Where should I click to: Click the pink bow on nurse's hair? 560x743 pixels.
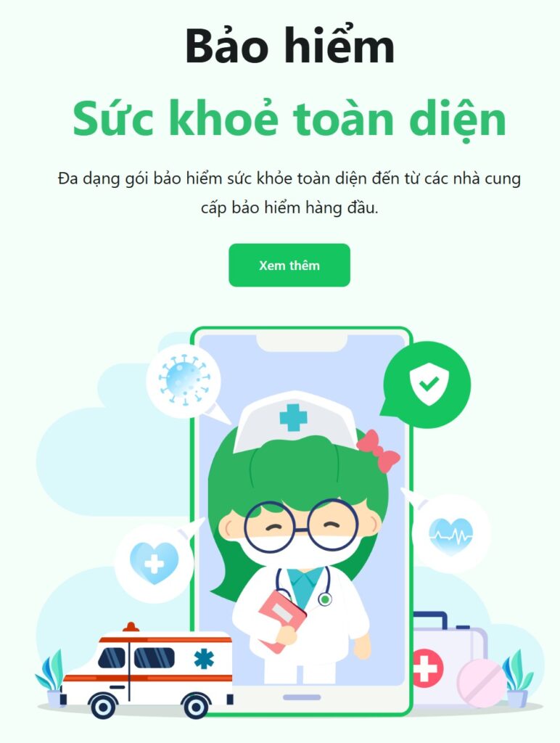pyautogui.click(x=378, y=451)
